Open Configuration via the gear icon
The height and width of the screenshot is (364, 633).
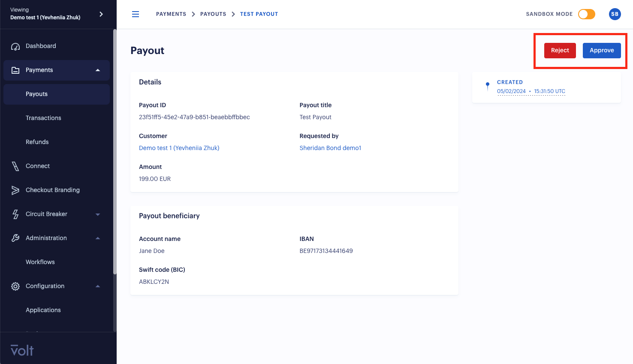(x=15, y=286)
